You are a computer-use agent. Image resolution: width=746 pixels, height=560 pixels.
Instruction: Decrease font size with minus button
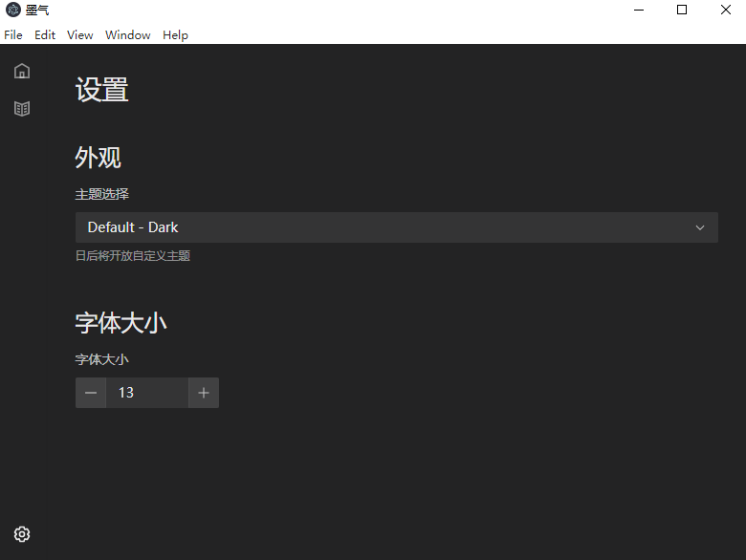[91, 393]
